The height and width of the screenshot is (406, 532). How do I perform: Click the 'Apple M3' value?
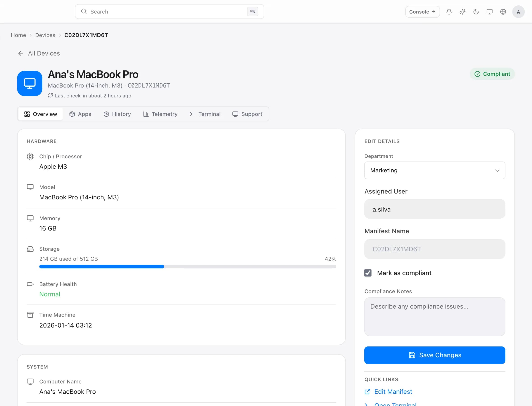click(x=53, y=166)
